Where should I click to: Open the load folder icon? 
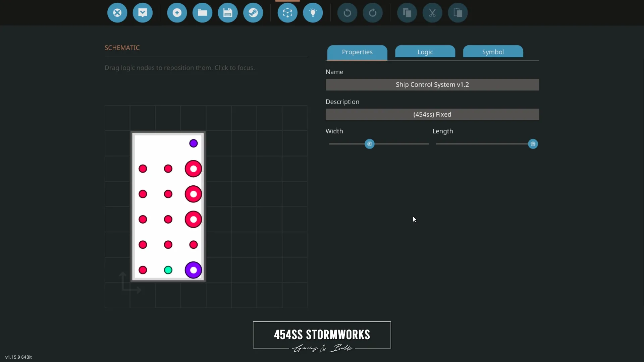coord(202,13)
